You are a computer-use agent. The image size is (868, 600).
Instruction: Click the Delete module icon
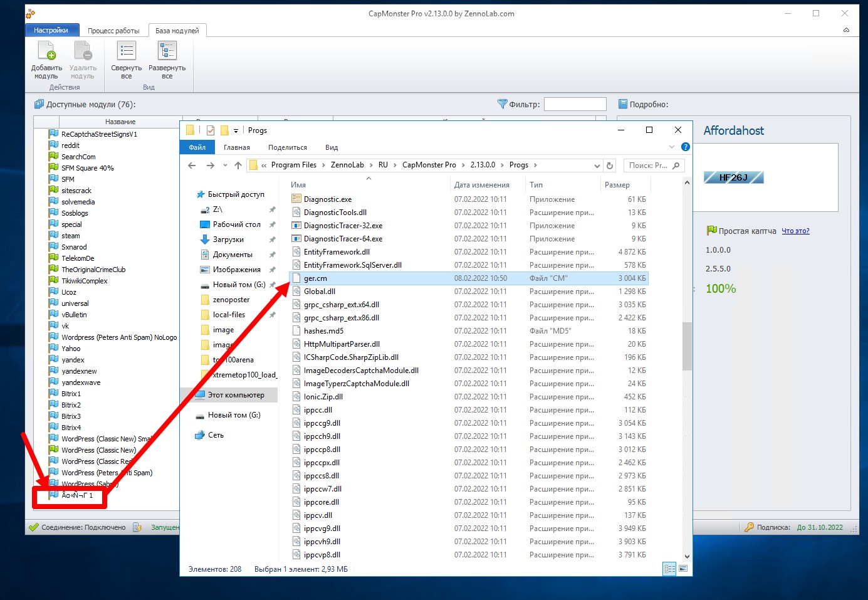[83, 51]
